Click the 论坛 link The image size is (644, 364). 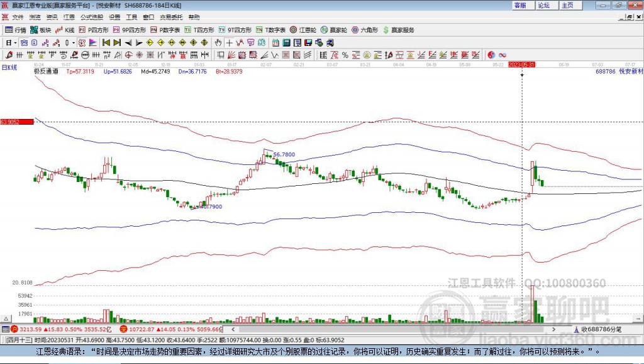coord(544,5)
